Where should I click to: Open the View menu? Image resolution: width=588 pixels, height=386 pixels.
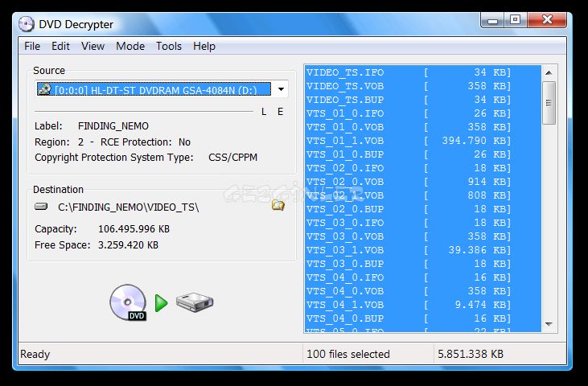click(x=93, y=46)
